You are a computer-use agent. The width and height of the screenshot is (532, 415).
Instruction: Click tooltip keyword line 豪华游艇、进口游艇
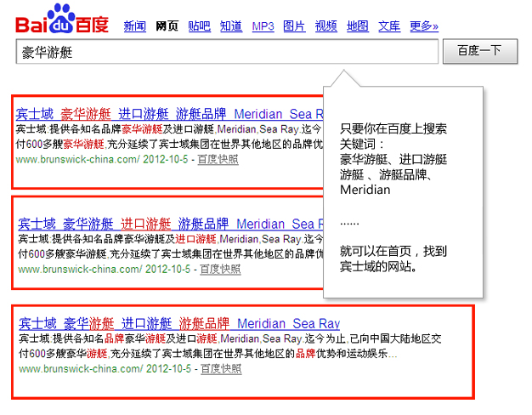[393, 159]
